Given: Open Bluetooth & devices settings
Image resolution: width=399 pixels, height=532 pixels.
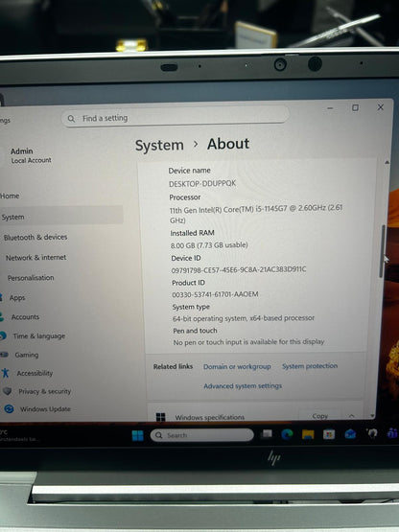Looking at the screenshot, I should (x=35, y=237).
